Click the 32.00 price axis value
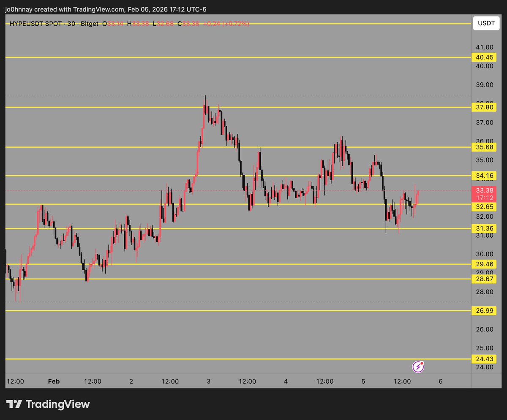 pyautogui.click(x=484, y=216)
